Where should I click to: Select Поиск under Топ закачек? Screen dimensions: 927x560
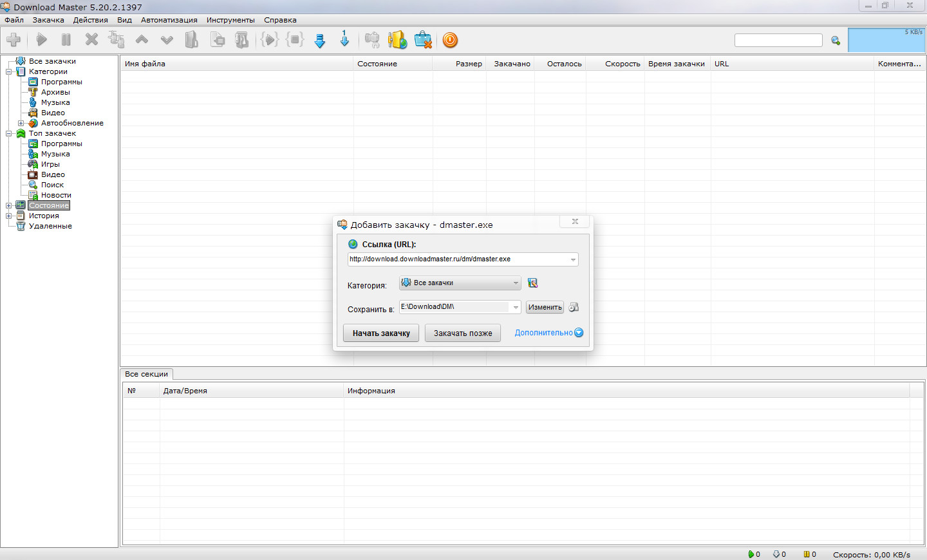tap(52, 185)
